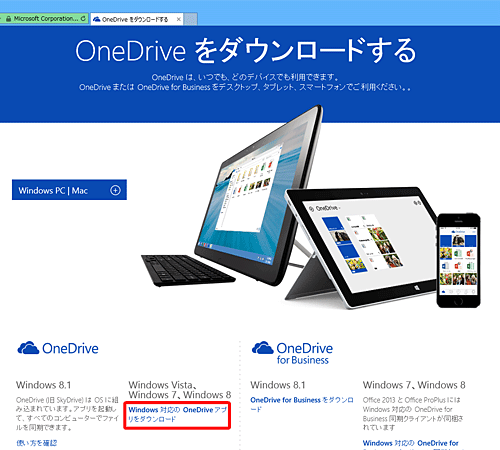Open OneDrive for Business をダウンロード link

(x=302, y=404)
